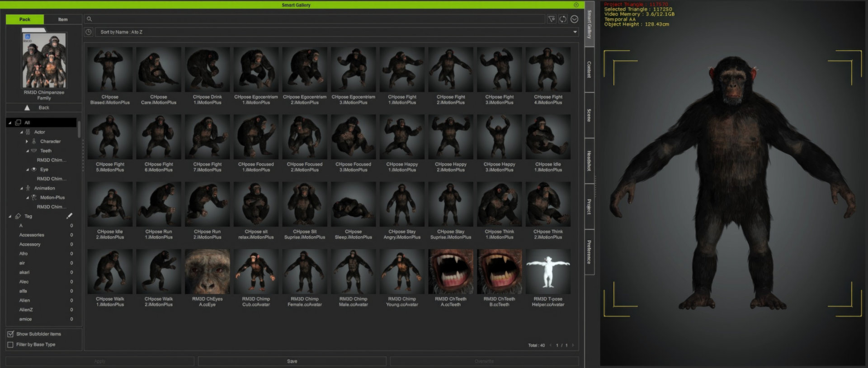The height and width of the screenshot is (368, 868).
Task: Open the Content side tab
Action: (x=589, y=69)
